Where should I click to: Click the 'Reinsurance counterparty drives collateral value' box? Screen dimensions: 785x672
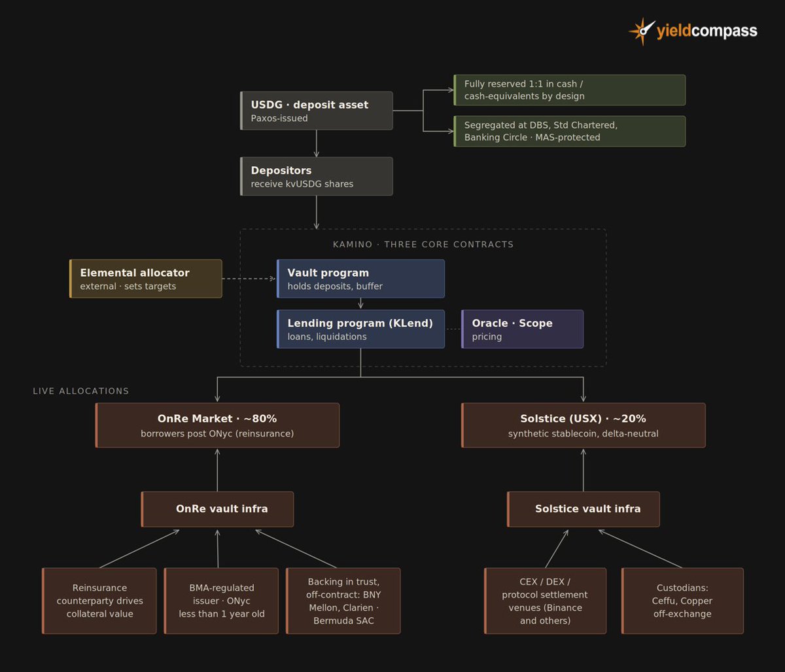[x=99, y=601]
